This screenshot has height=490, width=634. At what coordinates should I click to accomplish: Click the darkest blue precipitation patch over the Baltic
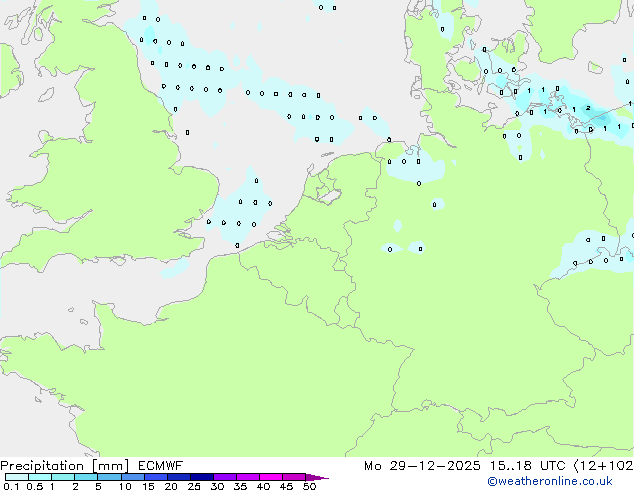coord(602,119)
